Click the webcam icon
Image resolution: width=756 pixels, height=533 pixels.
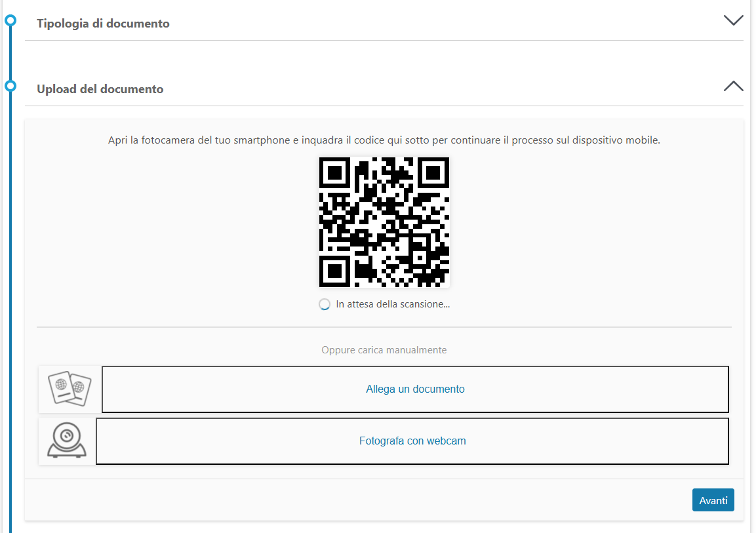[66, 440]
